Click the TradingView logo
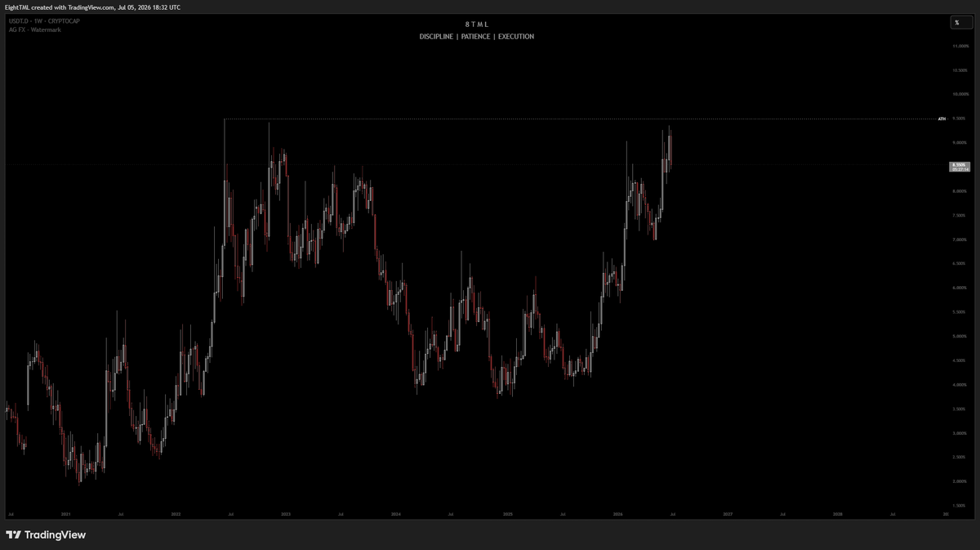This screenshot has height=550, width=980. (x=46, y=534)
